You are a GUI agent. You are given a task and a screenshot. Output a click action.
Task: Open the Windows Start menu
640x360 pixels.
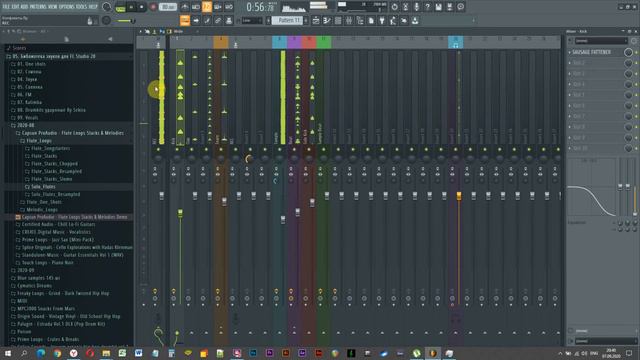pos(7,353)
